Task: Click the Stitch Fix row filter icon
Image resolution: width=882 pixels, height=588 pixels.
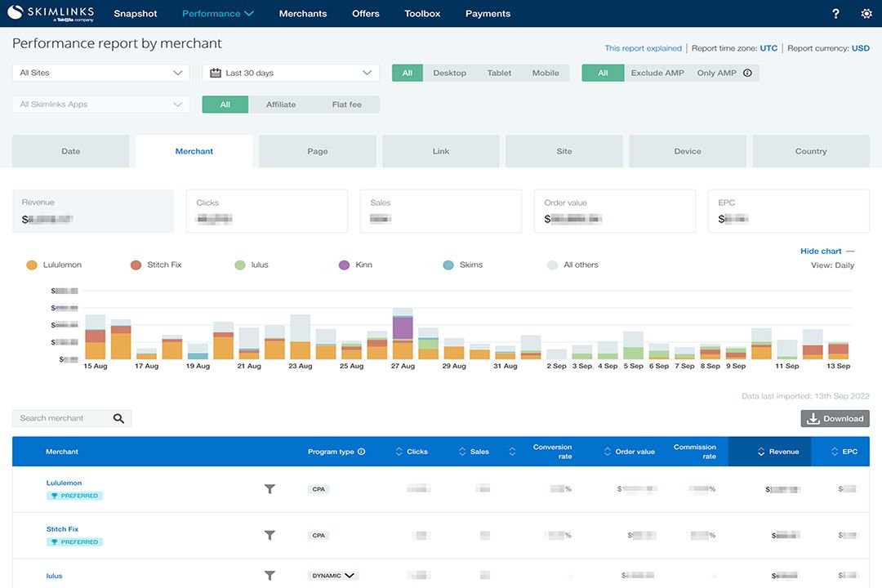Action: click(269, 536)
